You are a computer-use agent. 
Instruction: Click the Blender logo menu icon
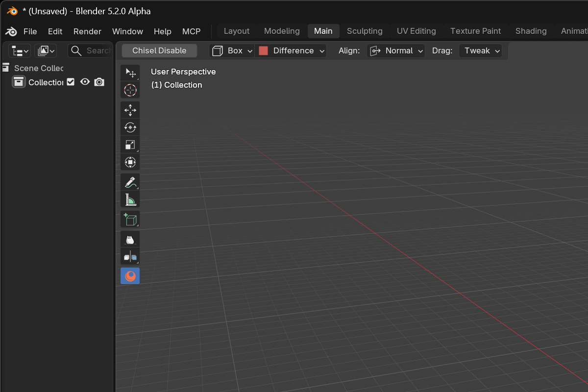11,31
